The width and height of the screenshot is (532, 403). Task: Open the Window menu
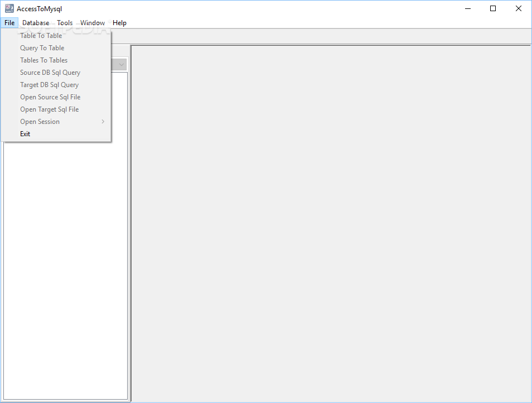[92, 23]
